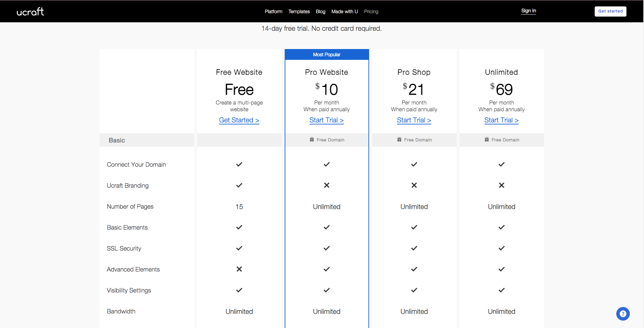Image resolution: width=644 pixels, height=328 pixels.
Task: Click Connect Your Domain checkmark for Pro Shop
Action: pos(414,164)
